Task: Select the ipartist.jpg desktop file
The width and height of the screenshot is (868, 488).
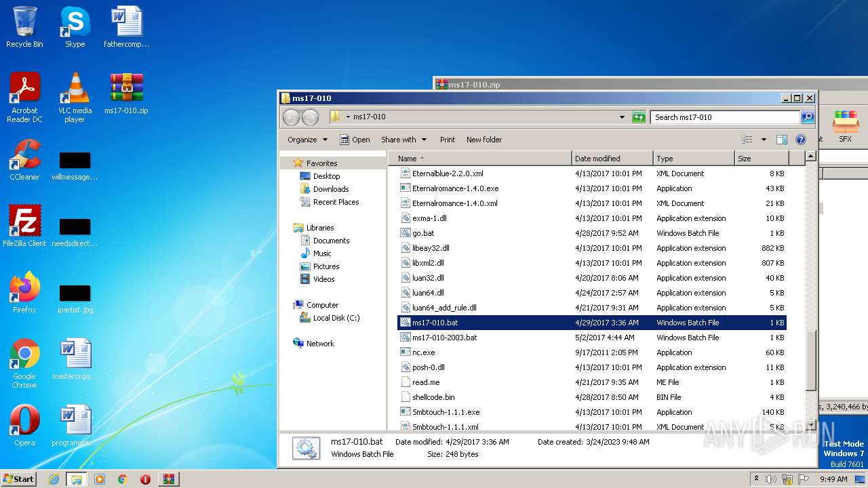Action: pos(75,298)
